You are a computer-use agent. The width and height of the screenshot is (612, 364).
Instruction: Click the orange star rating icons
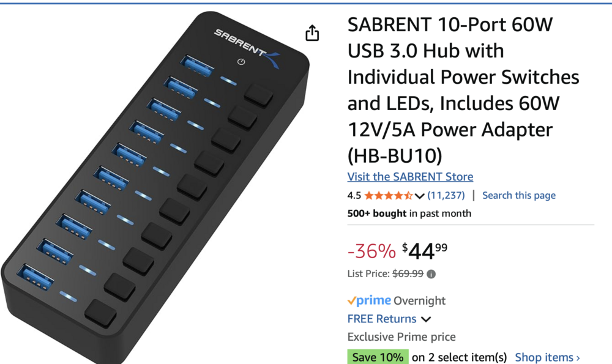pyautogui.click(x=388, y=196)
